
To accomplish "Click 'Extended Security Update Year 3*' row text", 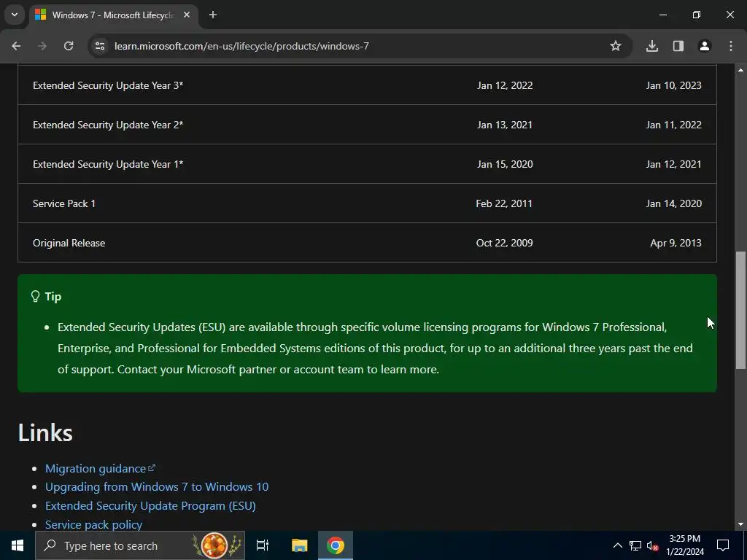I will [108, 86].
